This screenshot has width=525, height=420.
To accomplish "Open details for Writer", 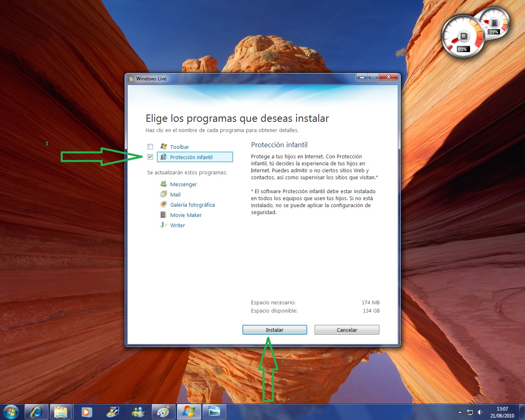I will (x=178, y=225).
